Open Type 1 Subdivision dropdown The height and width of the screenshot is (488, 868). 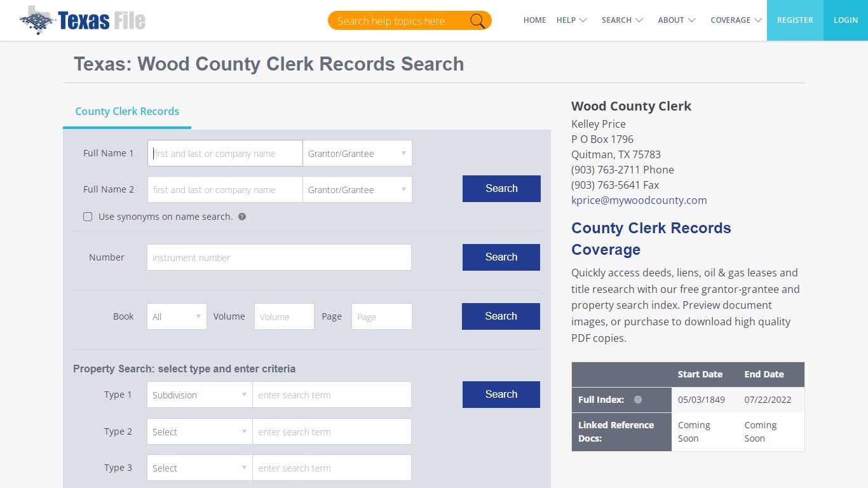[200, 395]
